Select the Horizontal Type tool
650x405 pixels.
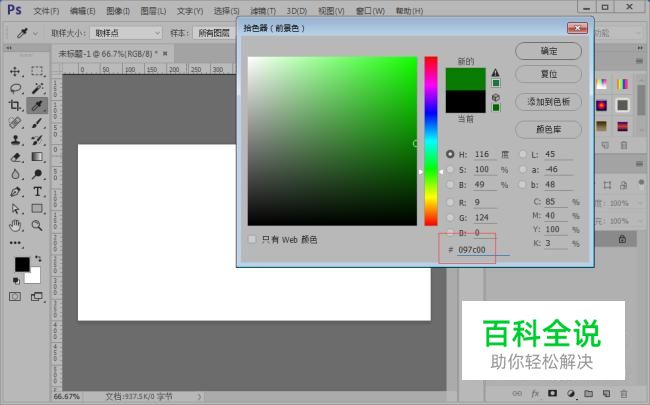click(x=37, y=192)
